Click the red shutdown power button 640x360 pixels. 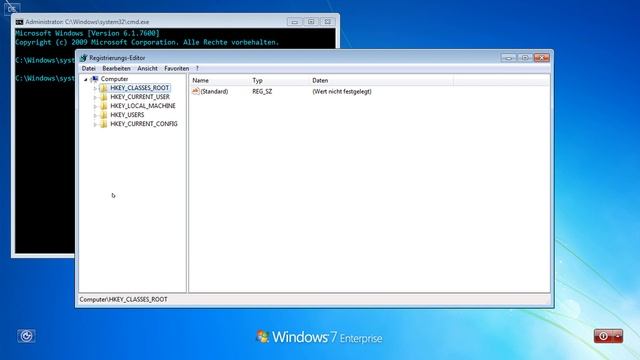click(603, 336)
